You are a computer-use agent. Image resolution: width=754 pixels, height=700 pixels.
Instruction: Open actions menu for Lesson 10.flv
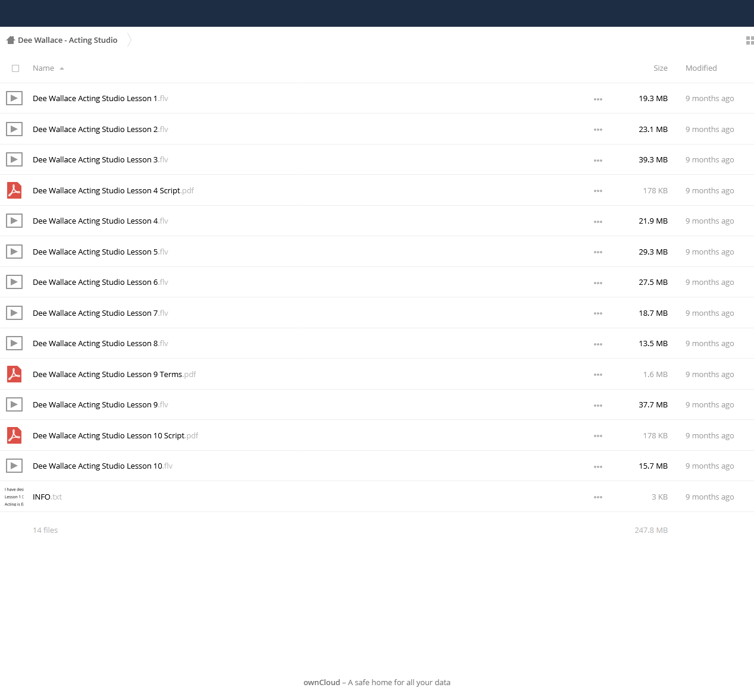click(x=598, y=467)
